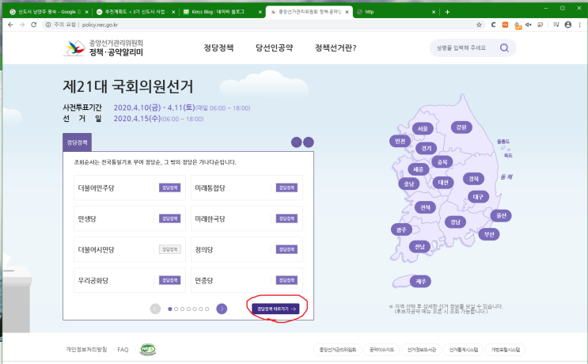Image resolution: width=588 pixels, height=364 pixels.
Task: Select 제주 on the map
Action: pyautogui.click(x=420, y=281)
